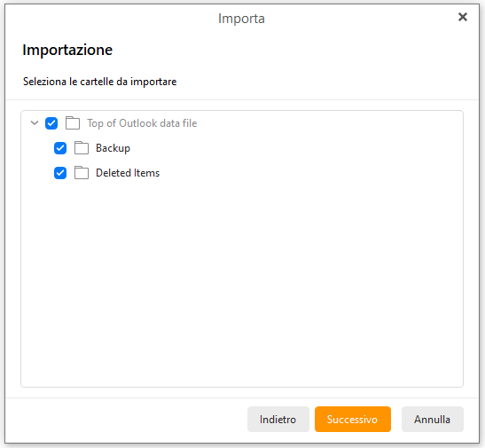Image resolution: width=485 pixels, height=448 pixels.
Task: Proceed with the orange Successivo button
Action: 353,420
